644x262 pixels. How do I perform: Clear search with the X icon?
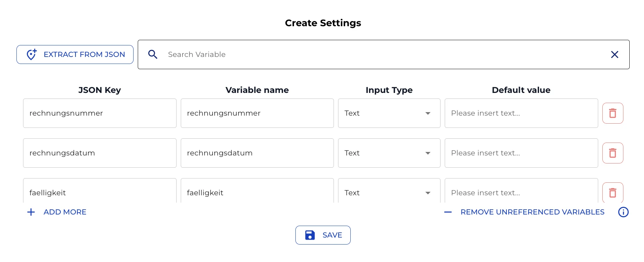[614, 54]
